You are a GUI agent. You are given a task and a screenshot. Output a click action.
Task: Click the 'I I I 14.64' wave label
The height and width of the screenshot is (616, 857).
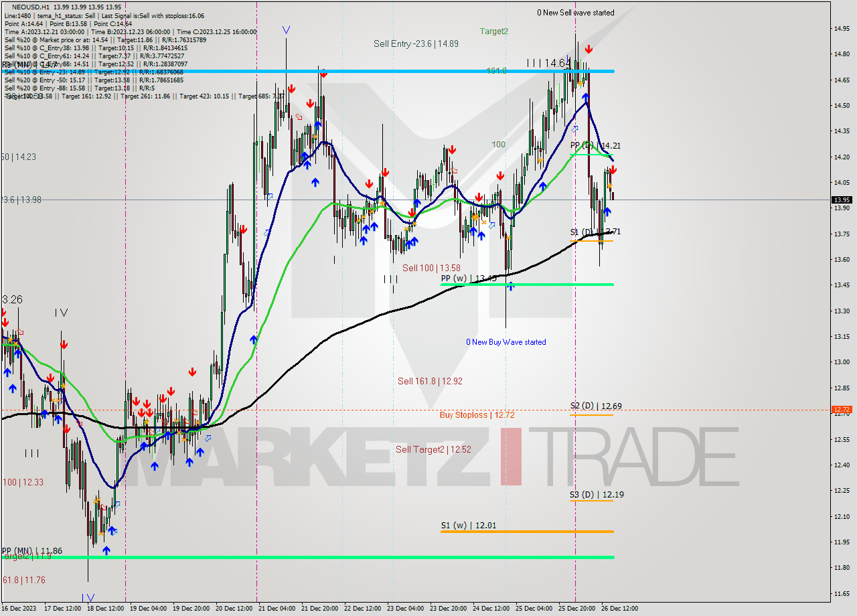(548, 63)
